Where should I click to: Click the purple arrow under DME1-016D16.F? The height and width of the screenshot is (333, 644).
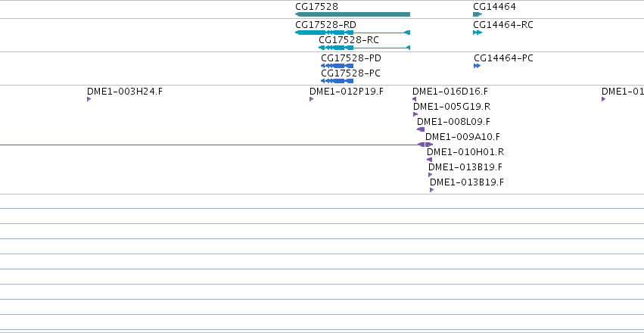tap(414, 99)
